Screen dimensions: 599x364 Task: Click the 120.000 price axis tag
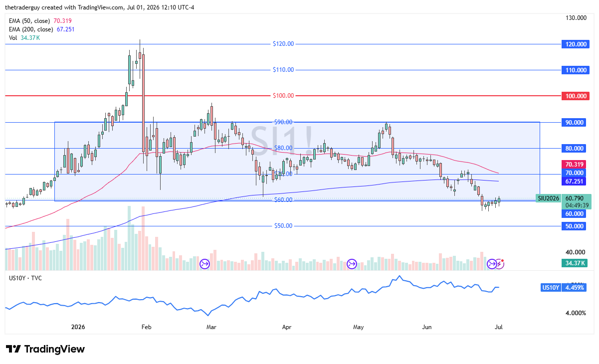pyautogui.click(x=575, y=44)
